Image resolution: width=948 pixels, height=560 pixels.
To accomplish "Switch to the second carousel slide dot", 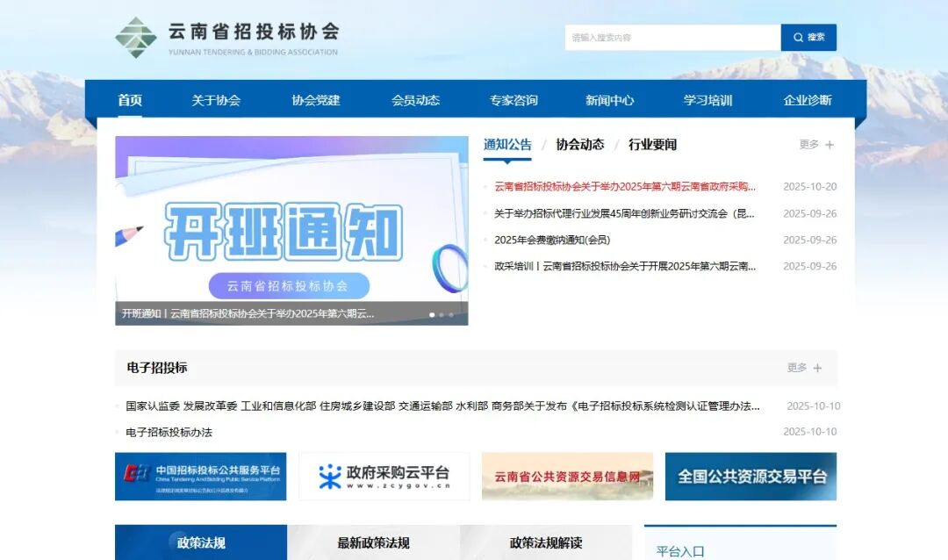I will 442,314.
